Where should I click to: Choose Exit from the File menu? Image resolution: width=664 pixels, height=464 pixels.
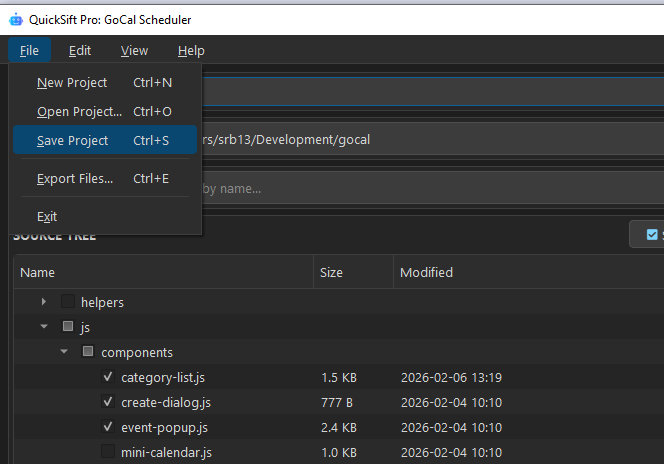click(47, 217)
